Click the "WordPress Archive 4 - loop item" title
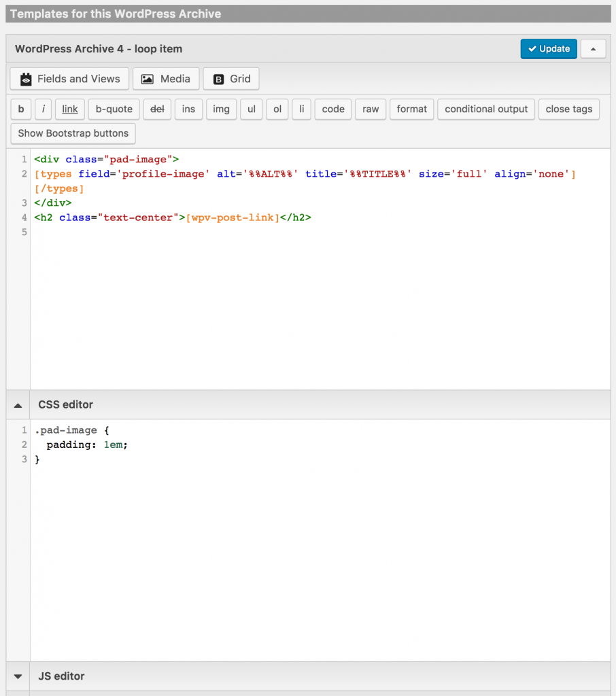The height and width of the screenshot is (696, 616). tap(99, 49)
